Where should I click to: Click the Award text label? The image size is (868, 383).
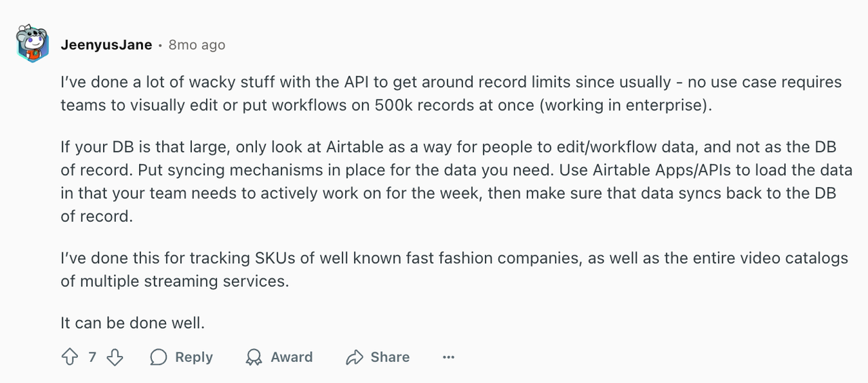292,357
